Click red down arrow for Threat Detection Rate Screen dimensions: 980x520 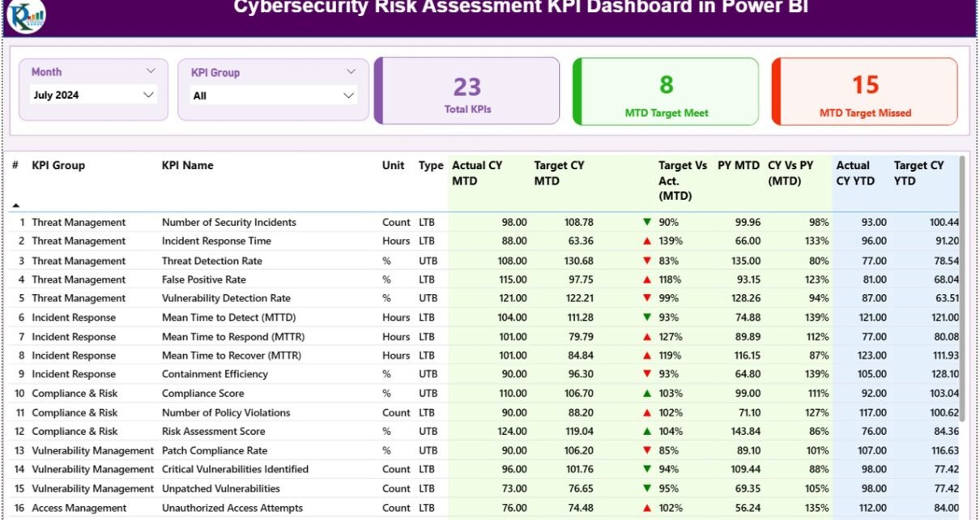click(646, 261)
